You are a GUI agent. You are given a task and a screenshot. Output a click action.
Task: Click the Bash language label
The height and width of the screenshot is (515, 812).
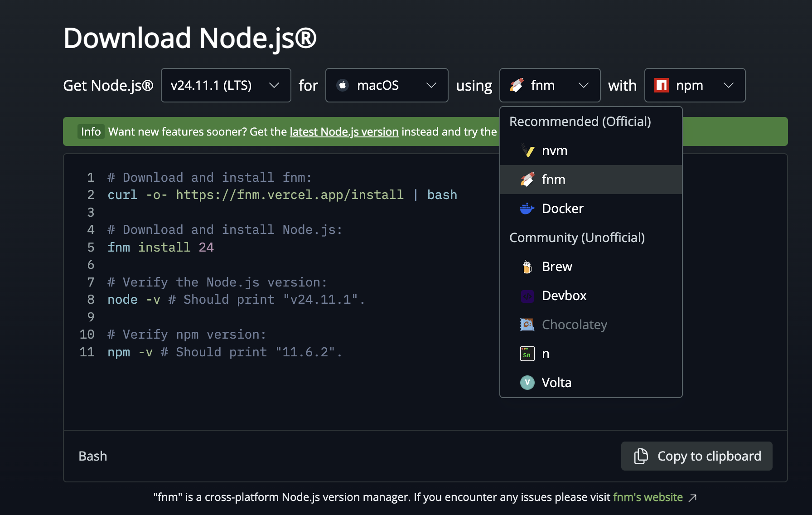93,456
